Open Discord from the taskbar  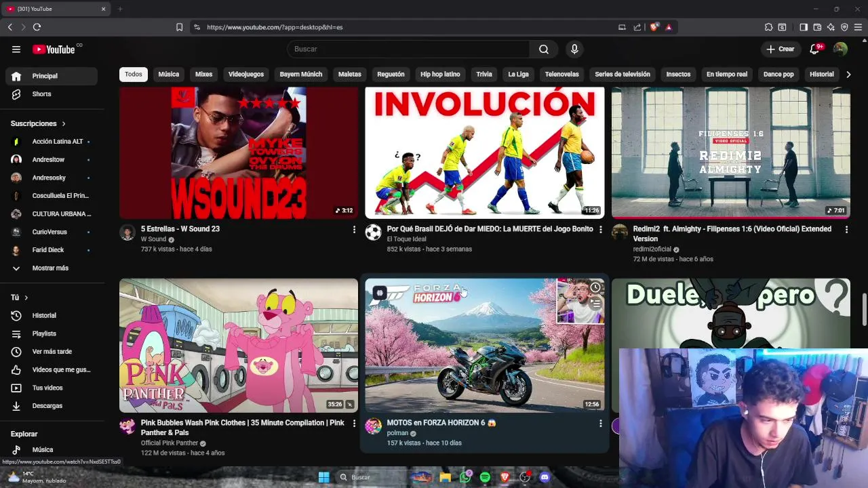click(545, 477)
